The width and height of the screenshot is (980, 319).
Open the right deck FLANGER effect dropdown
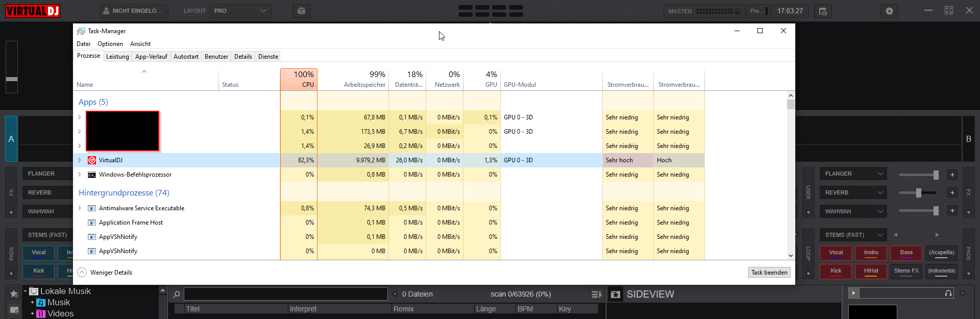pos(853,174)
